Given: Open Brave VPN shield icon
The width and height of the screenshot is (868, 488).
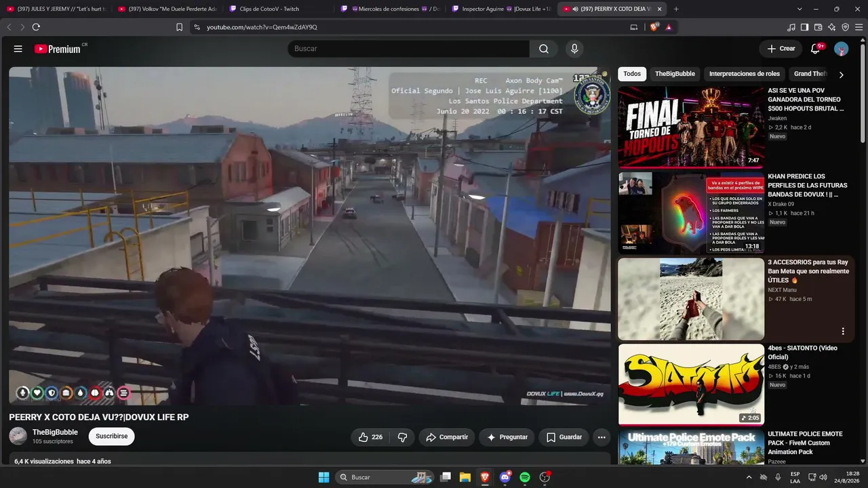Looking at the screenshot, I should click(x=845, y=27).
